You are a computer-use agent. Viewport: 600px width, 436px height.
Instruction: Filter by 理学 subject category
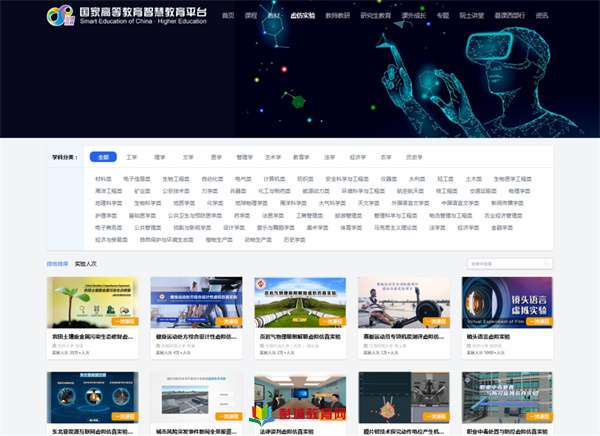160,157
